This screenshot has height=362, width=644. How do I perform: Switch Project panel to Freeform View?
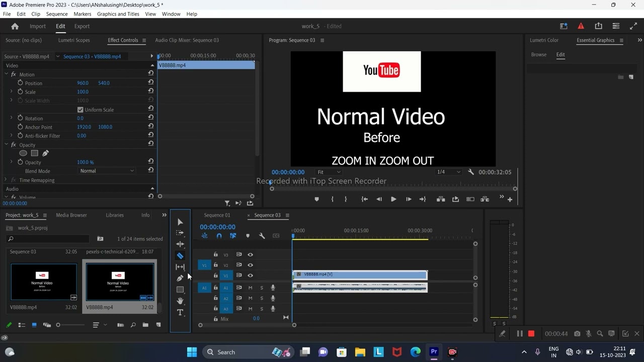47,325
